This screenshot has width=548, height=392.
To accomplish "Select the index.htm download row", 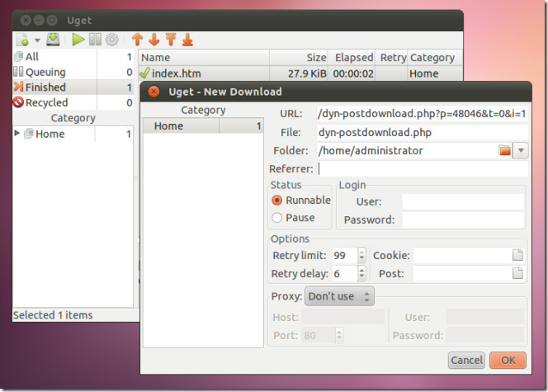I will (300, 73).
